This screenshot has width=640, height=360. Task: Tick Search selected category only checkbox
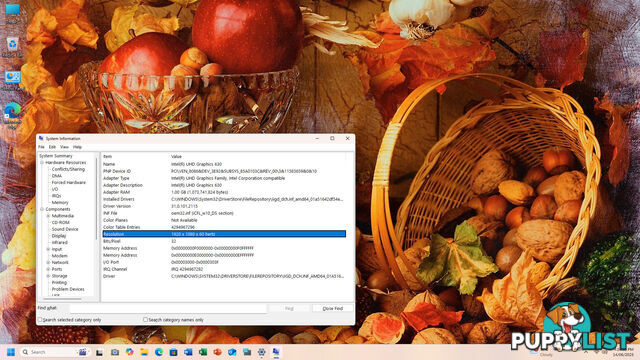40,320
